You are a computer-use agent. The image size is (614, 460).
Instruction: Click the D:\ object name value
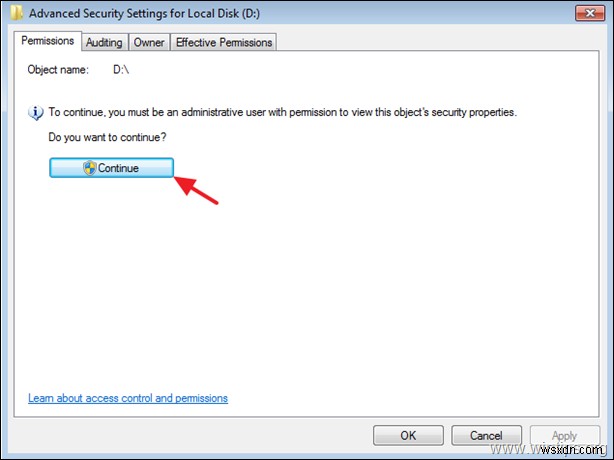(x=123, y=70)
